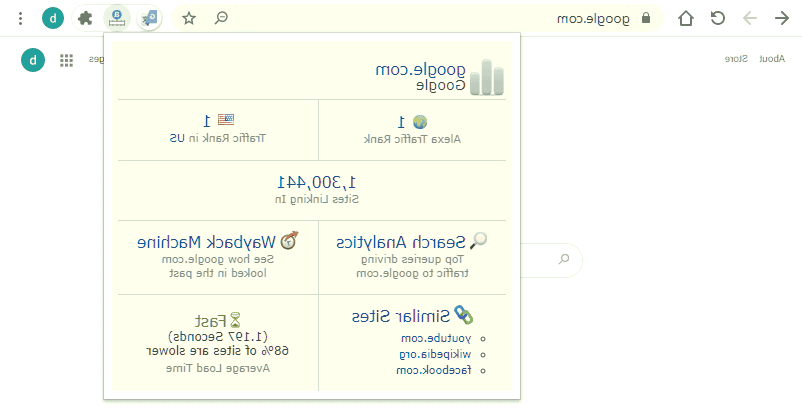This screenshot has width=802, height=416.
Task: Bookmark this page with the star icon
Action: pos(189,18)
